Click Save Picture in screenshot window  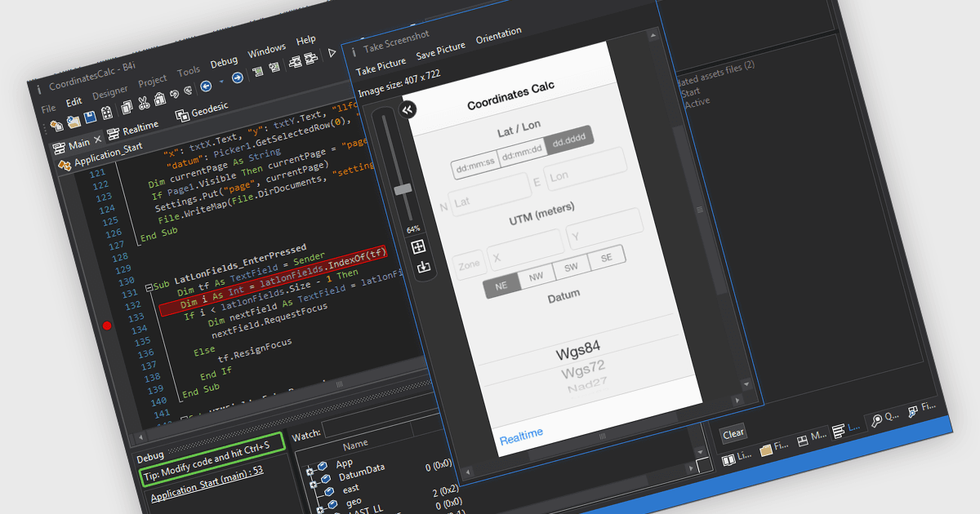point(441,51)
